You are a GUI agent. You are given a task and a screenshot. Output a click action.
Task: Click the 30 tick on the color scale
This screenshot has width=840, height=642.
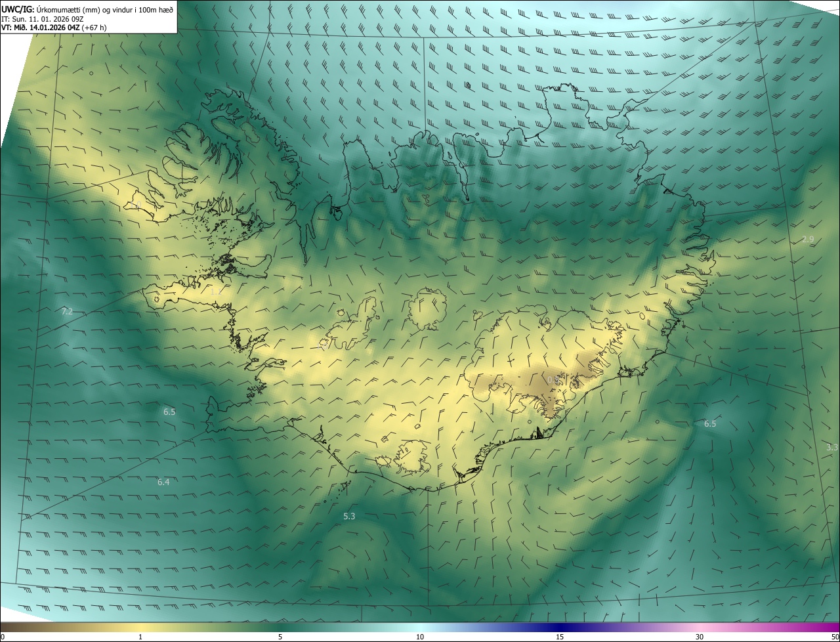[700, 637]
